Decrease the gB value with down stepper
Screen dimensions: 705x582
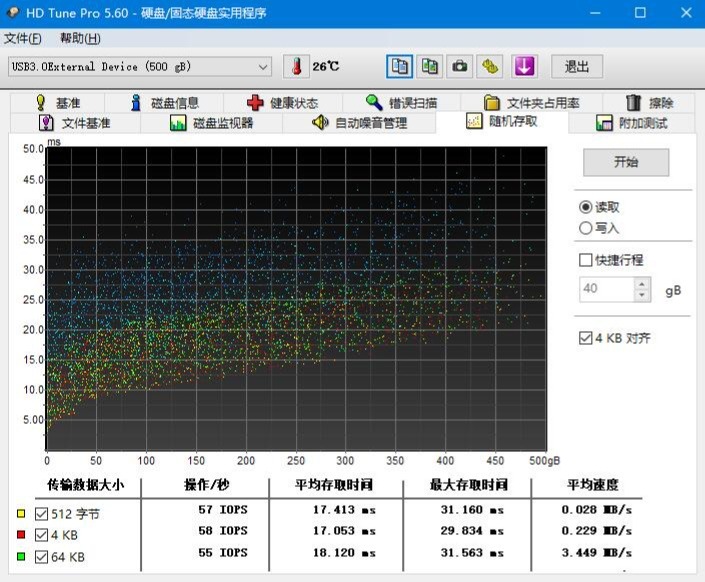tap(642, 295)
